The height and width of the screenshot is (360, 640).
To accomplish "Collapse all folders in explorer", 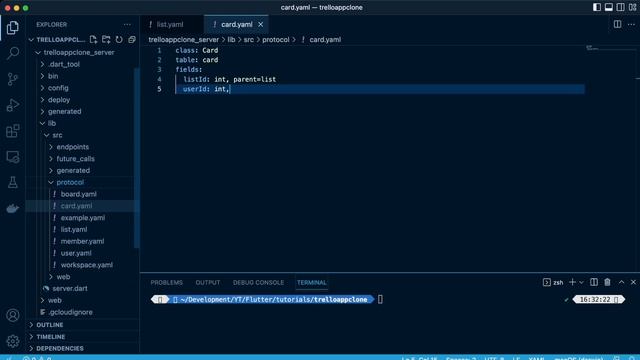I will 132,40.
